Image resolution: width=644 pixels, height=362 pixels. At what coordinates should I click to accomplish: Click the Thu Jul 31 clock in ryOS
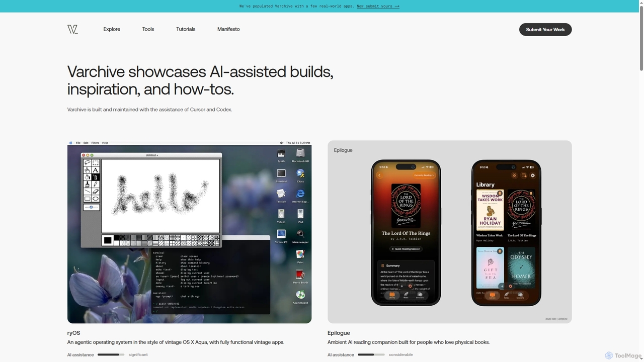pos(298,143)
